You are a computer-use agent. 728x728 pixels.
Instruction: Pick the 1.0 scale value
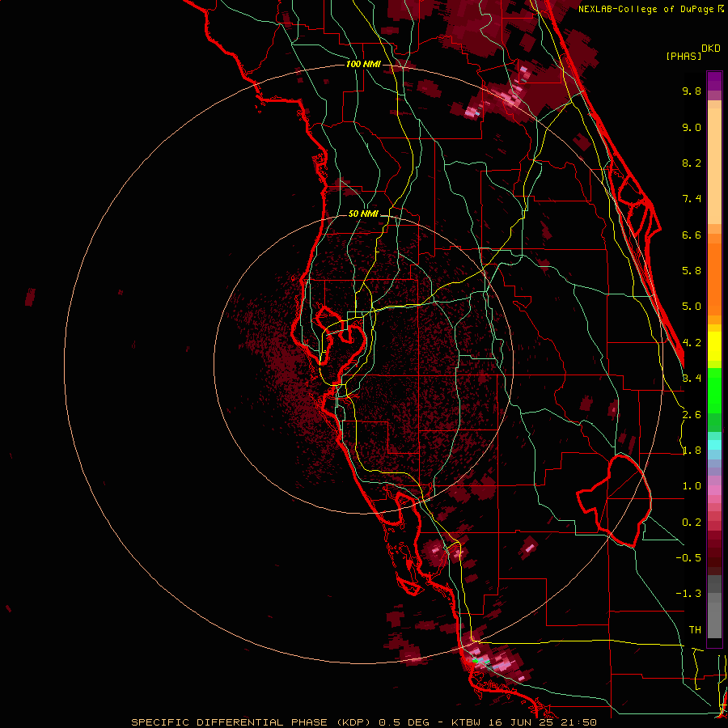tap(692, 486)
